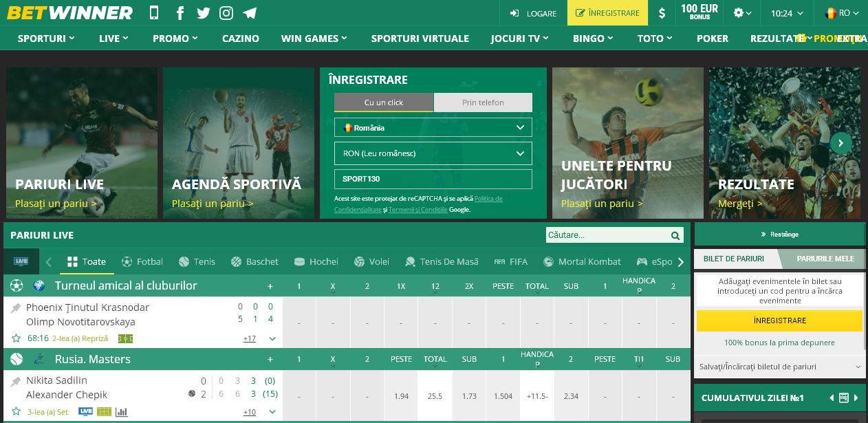Image resolution: width=868 pixels, height=423 pixels.
Task: Click the Căutare search field
Action: (608, 235)
